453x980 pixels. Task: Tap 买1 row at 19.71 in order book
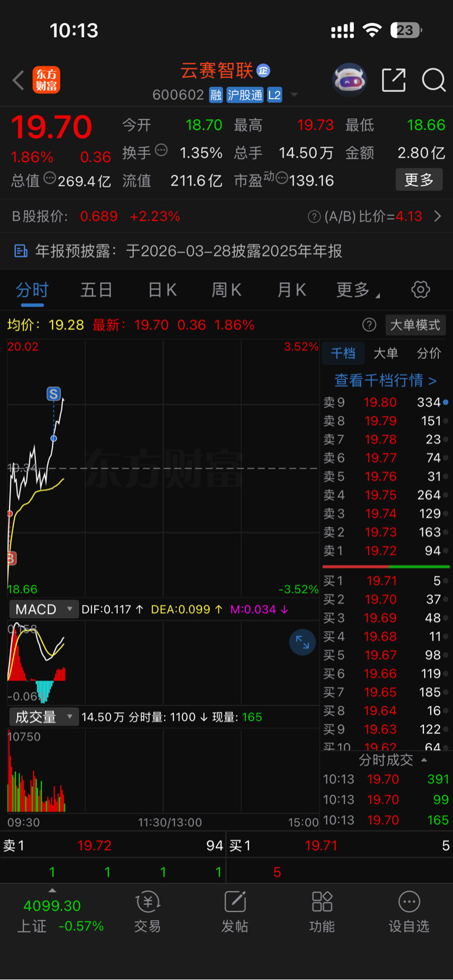[x=386, y=581]
